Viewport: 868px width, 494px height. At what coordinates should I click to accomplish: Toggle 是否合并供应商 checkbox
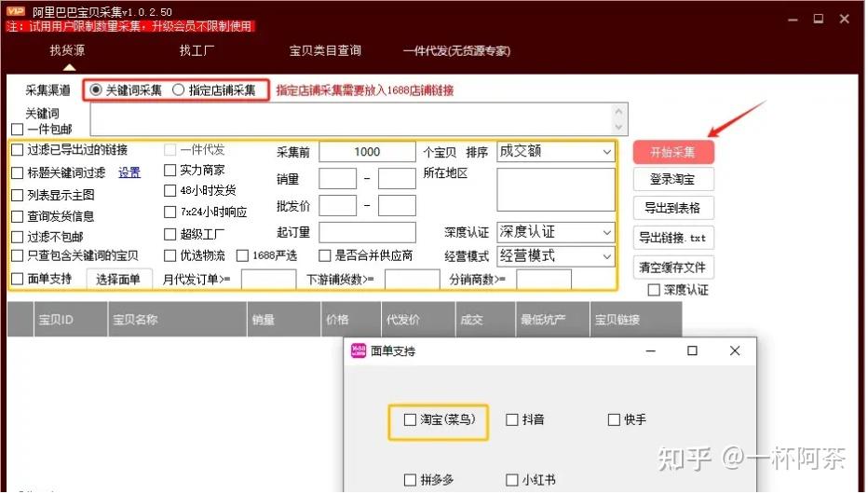tap(324, 255)
